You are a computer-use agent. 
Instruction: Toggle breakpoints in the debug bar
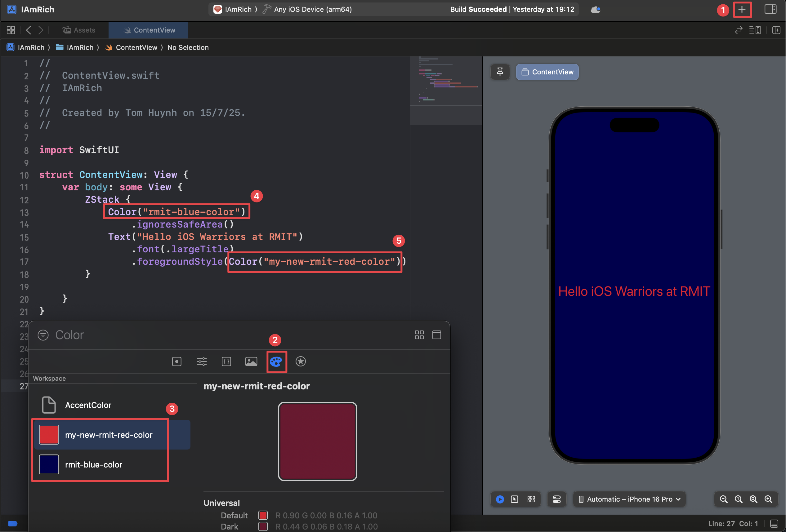pos(12,524)
